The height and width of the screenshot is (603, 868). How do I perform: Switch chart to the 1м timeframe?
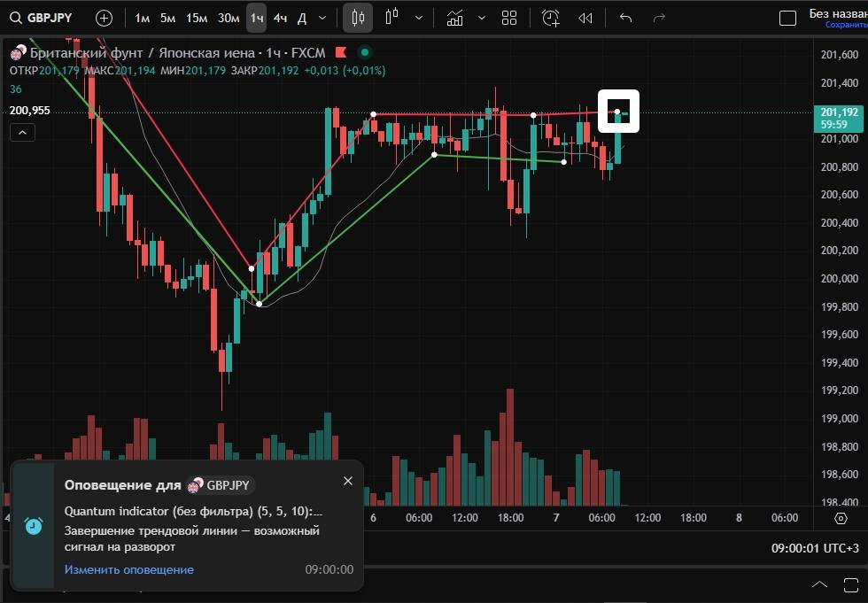pos(142,18)
